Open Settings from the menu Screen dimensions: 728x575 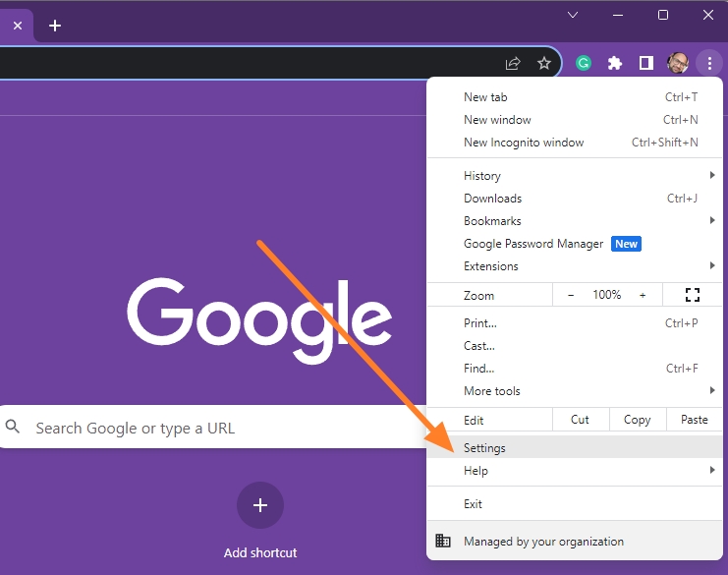pyautogui.click(x=575, y=448)
